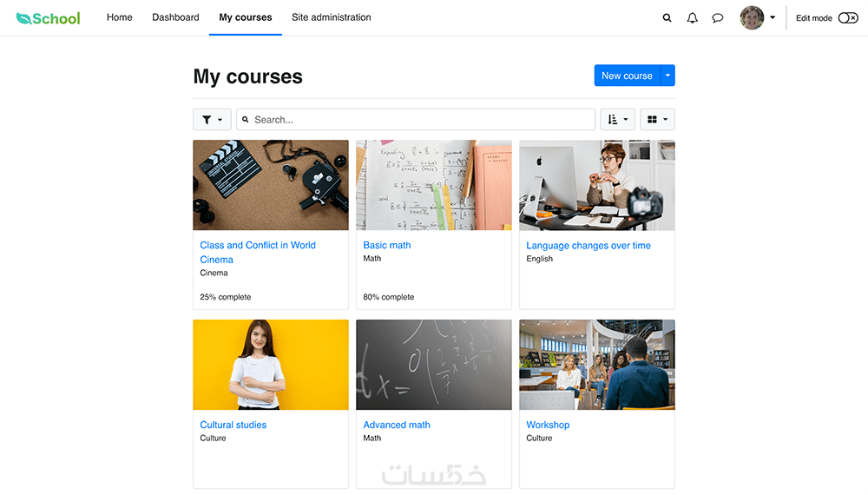Open the notifications bell
Viewport: 868px width, 495px height.
[x=692, y=17]
